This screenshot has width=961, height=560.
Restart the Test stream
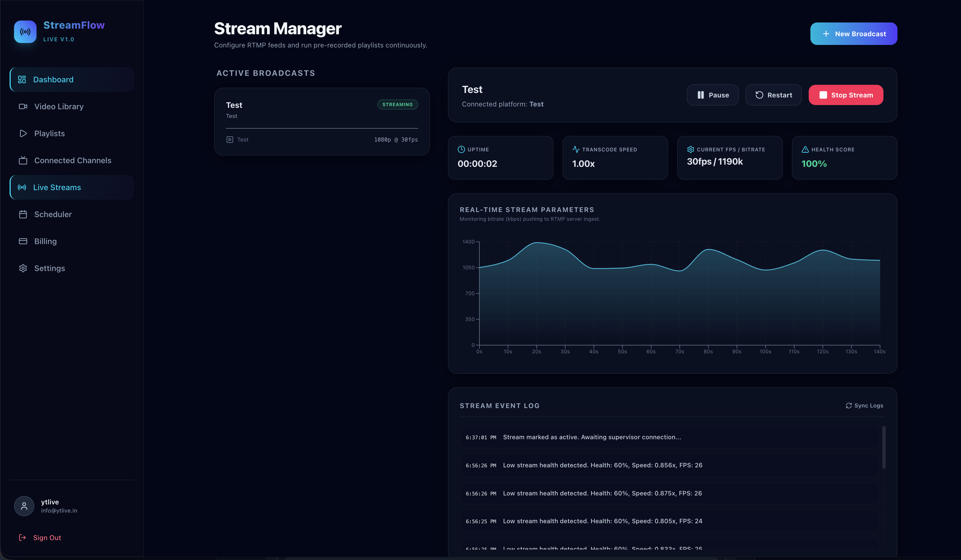773,95
